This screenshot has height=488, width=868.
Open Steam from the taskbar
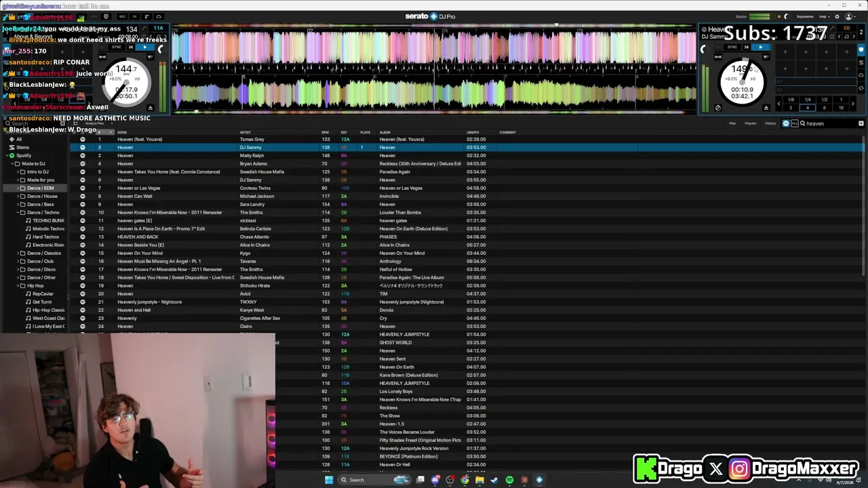coord(494,480)
